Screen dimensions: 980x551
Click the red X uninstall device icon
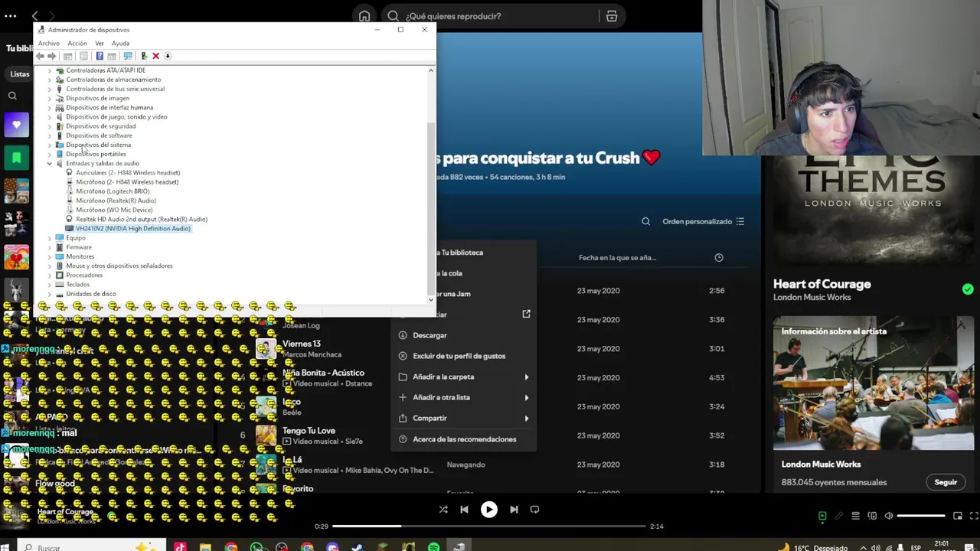point(155,56)
